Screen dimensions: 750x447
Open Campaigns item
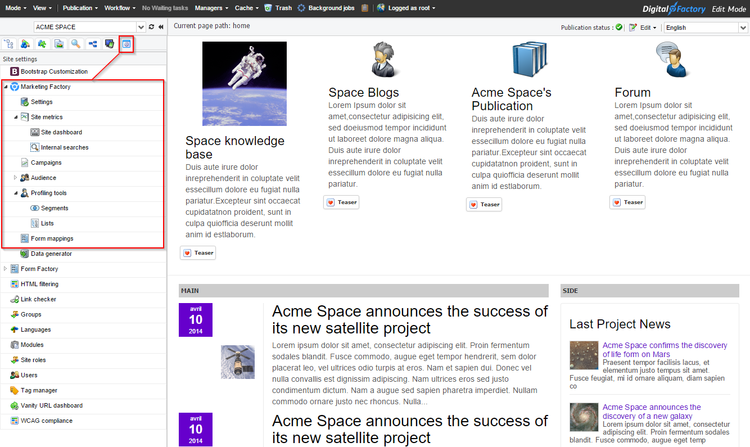(46, 163)
